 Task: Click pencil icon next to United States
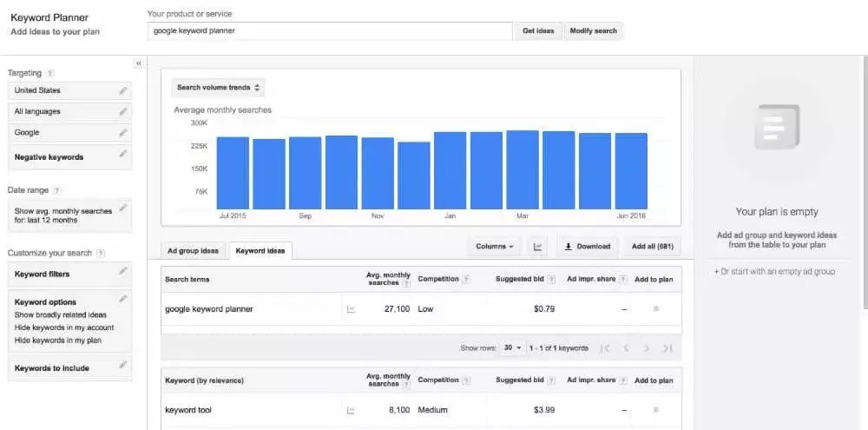tap(123, 90)
